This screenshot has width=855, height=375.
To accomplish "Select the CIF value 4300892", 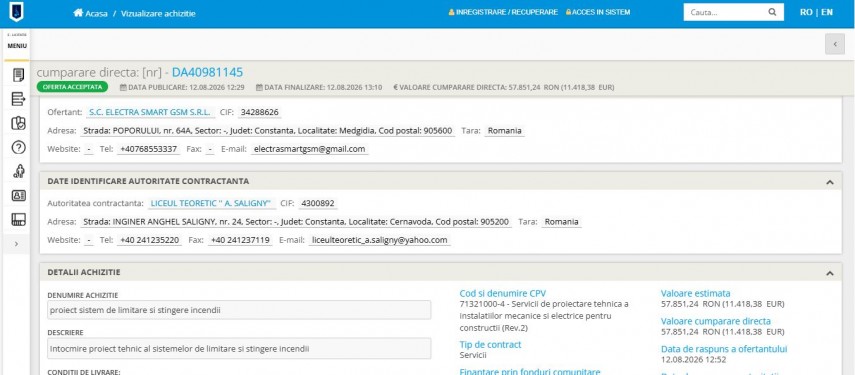I will (x=318, y=203).
